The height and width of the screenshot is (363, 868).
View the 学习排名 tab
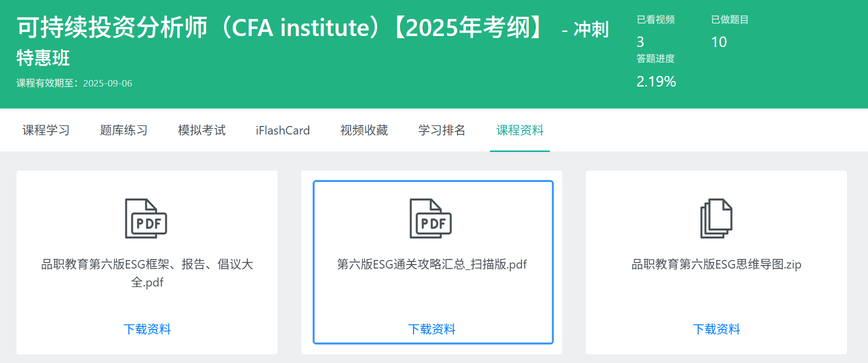pyautogui.click(x=442, y=130)
